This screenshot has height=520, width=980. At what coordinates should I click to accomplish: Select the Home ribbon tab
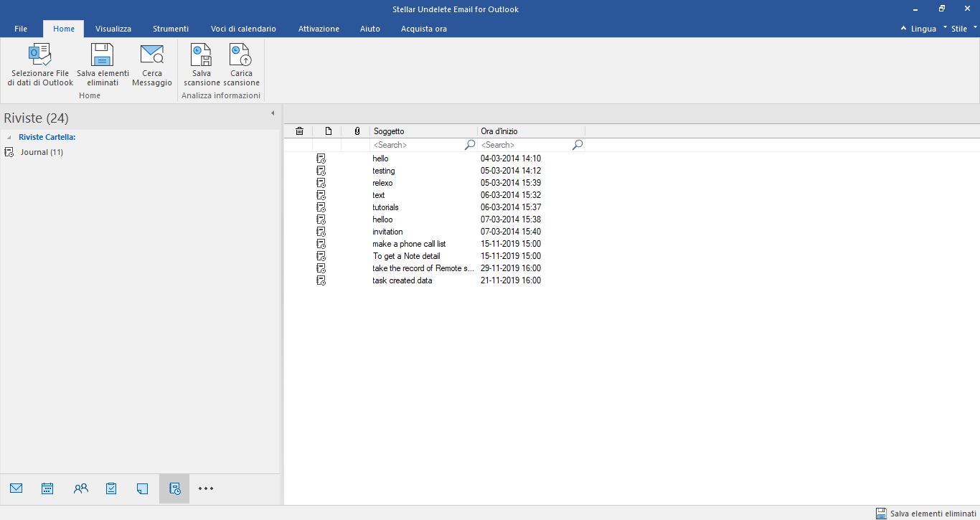(64, 29)
